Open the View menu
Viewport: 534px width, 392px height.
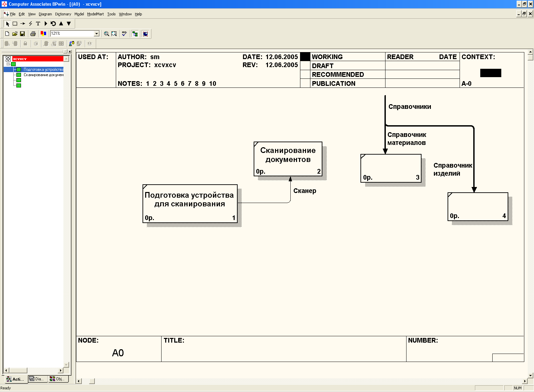pyautogui.click(x=32, y=14)
